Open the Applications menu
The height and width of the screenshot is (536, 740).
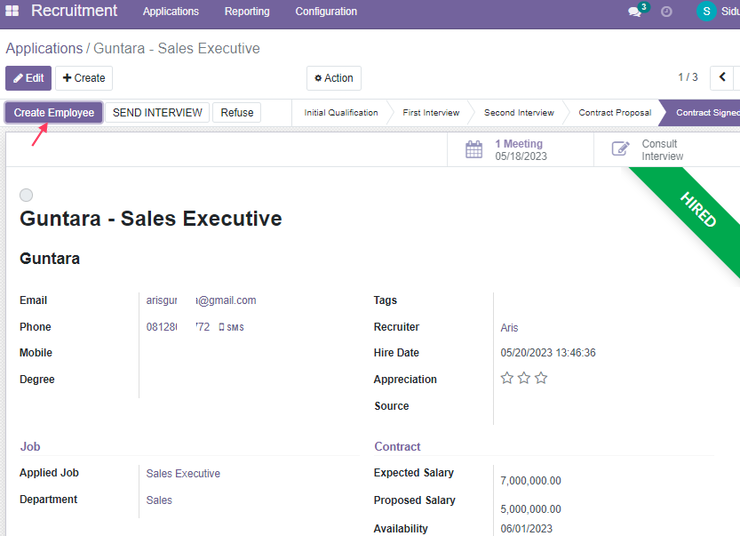(171, 11)
